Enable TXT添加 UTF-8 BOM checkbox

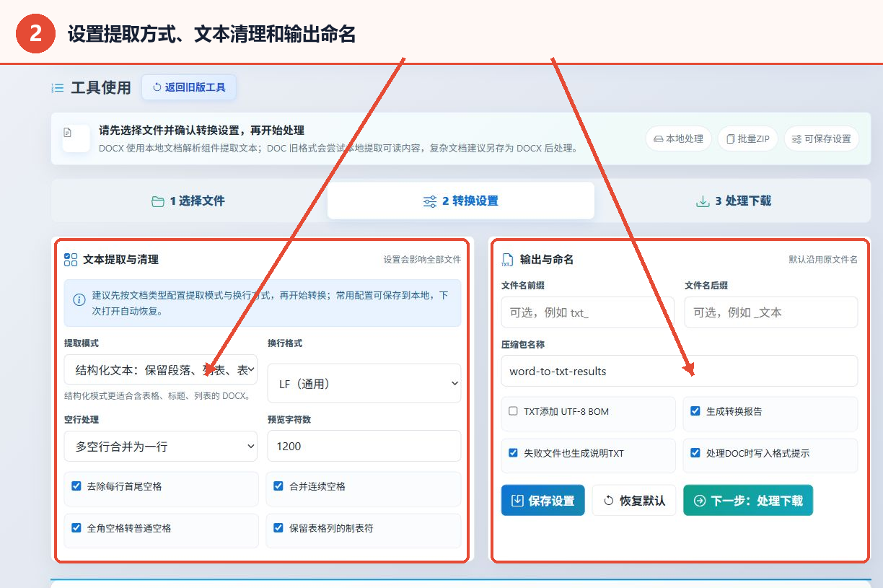coord(513,411)
